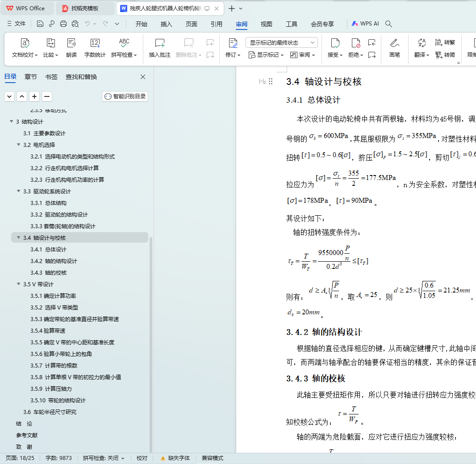476x464 pixels.
Task: Launch WPS AI assistant
Action: (x=366, y=24)
